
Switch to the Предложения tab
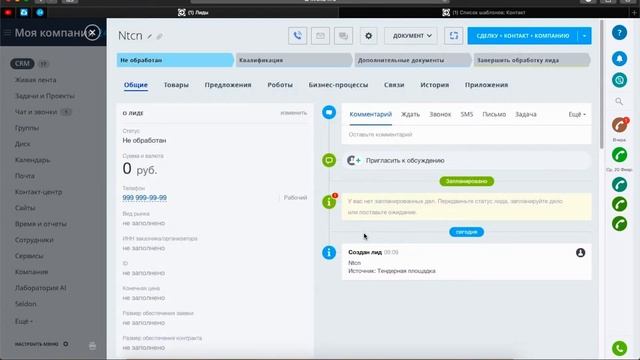(x=228, y=85)
